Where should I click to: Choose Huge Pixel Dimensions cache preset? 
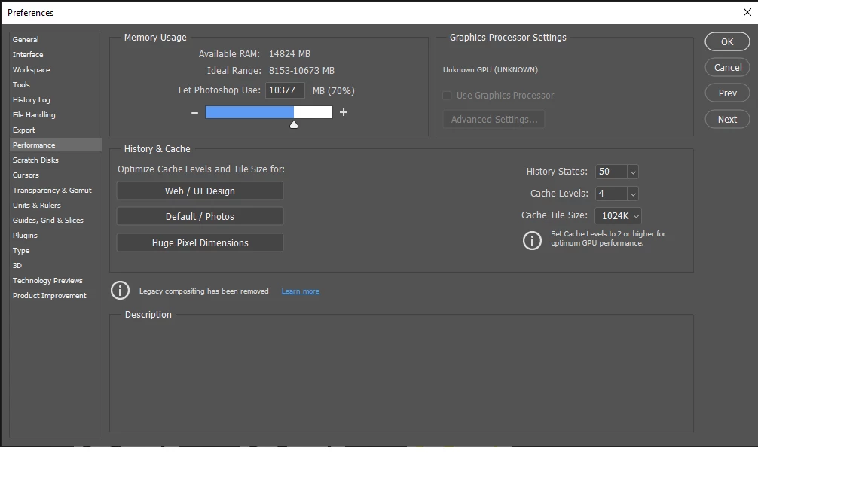[x=200, y=243]
